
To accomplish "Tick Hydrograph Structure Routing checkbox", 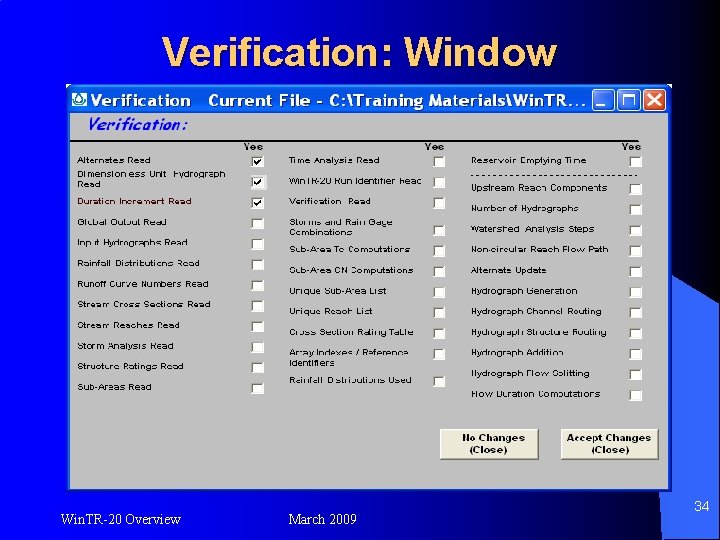I will pyautogui.click(x=636, y=333).
